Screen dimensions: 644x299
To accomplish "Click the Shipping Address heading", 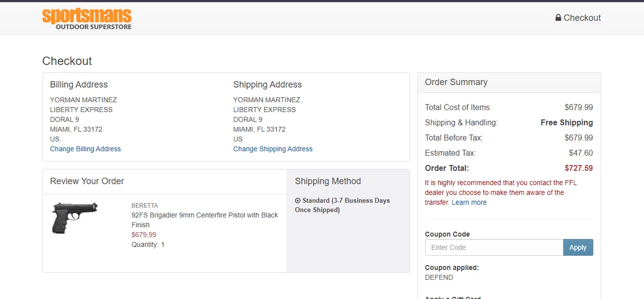I will point(267,85).
